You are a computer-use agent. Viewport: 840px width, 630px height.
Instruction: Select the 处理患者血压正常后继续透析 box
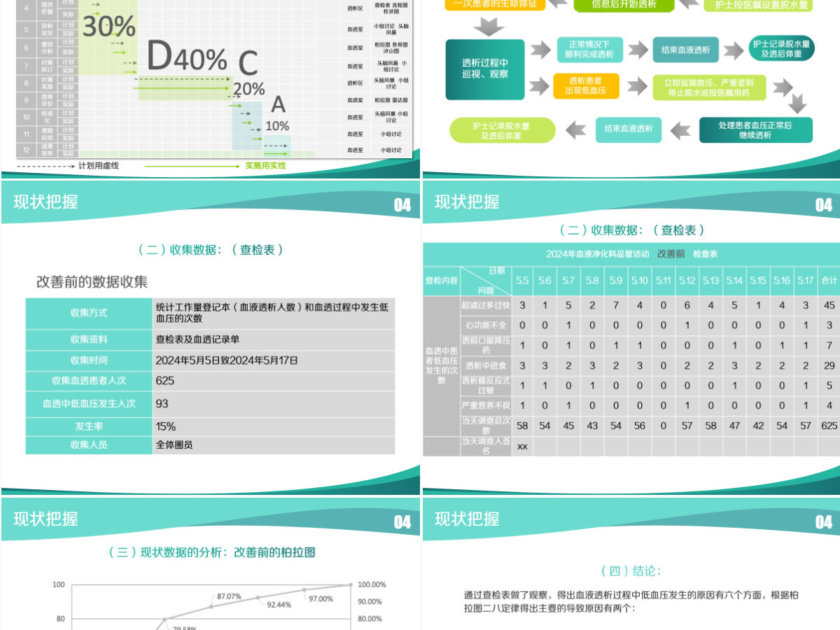coord(755,130)
